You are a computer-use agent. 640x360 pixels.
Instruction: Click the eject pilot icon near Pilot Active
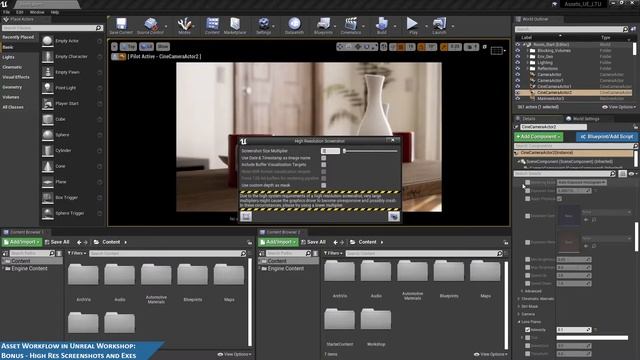[x=122, y=56]
